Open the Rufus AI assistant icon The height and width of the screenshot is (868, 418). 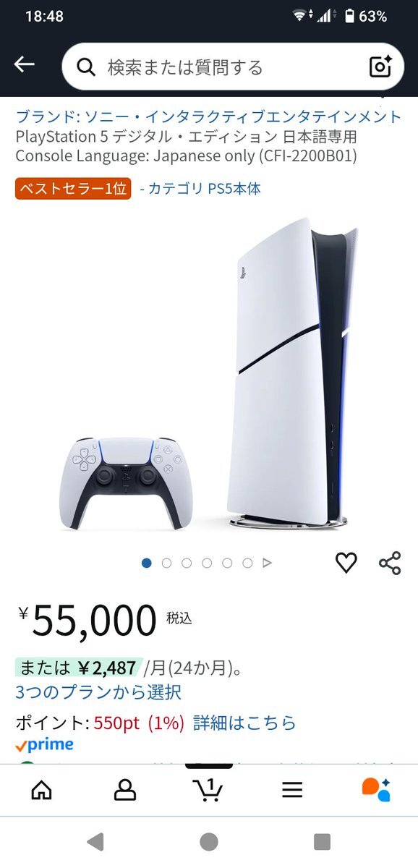click(x=376, y=789)
